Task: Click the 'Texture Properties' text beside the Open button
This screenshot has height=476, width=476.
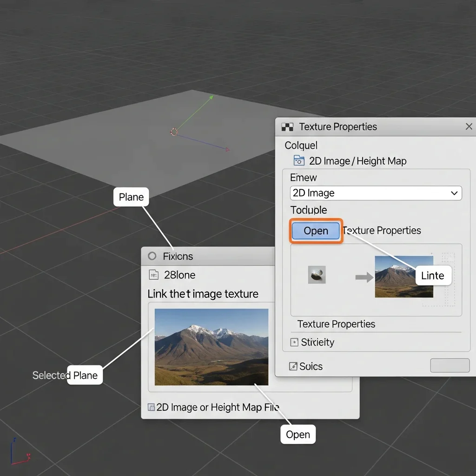Action: 382,231
